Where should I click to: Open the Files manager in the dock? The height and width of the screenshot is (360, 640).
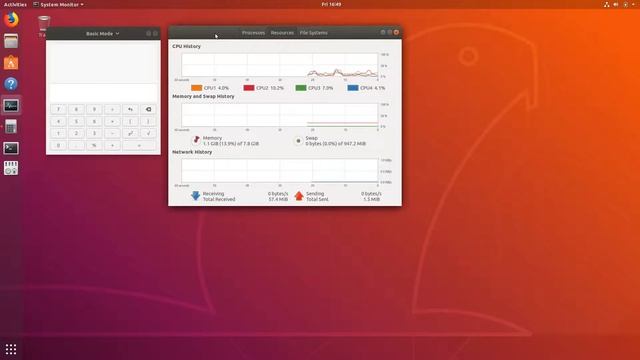[x=11, y=41]
